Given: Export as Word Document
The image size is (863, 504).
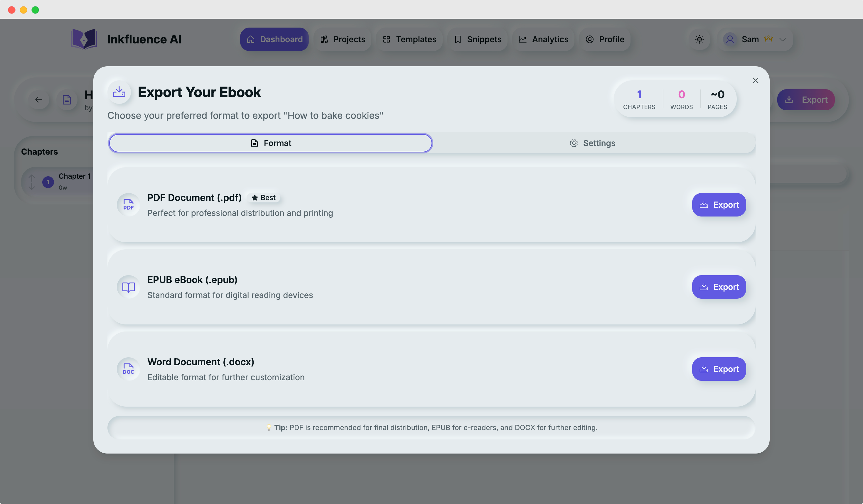Looking at the screenshot, I should click(719, 369).
